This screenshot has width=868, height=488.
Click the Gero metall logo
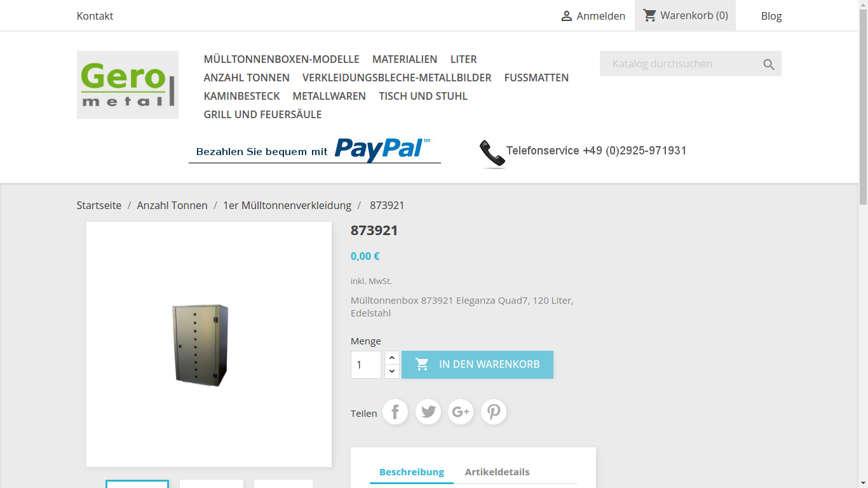[x=128, y=85]
